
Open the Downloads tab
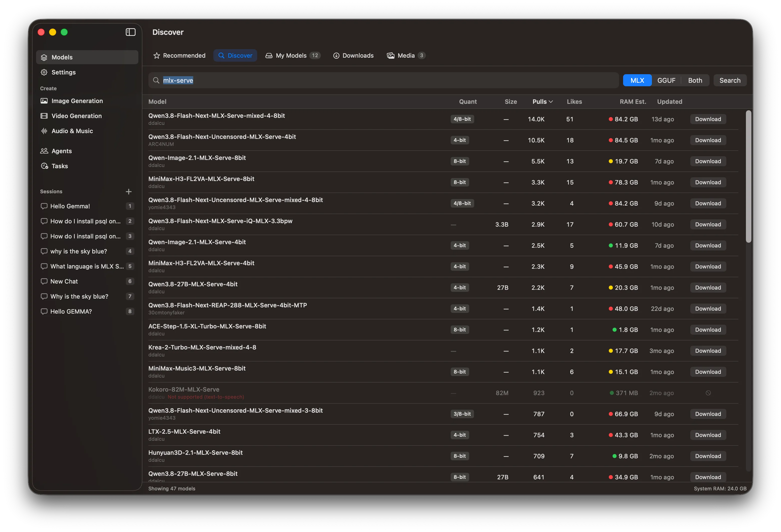point(353,55)
